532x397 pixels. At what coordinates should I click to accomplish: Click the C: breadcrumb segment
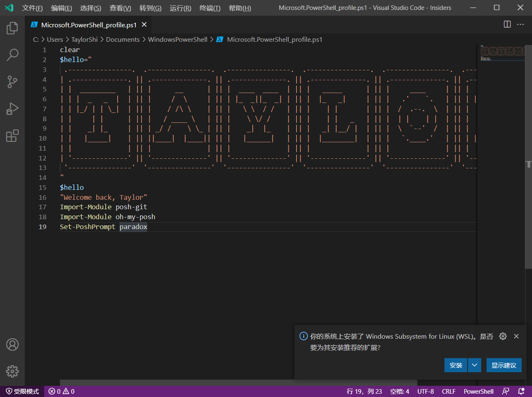[36, 39]
